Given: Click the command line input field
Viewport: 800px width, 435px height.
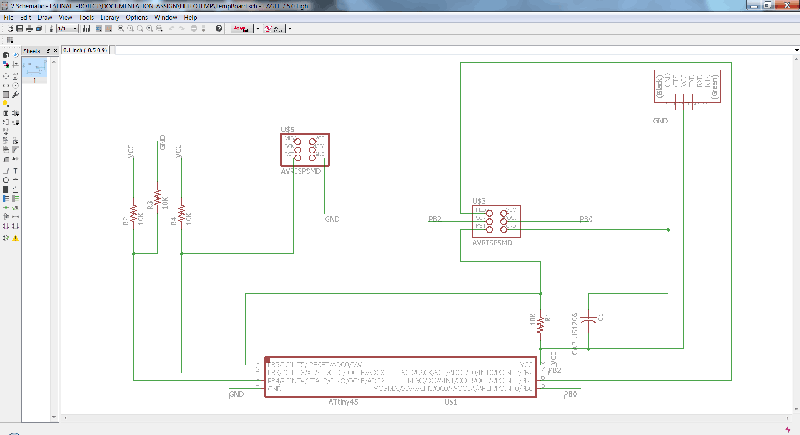Looking at the screenshot, I should point(452,50).
